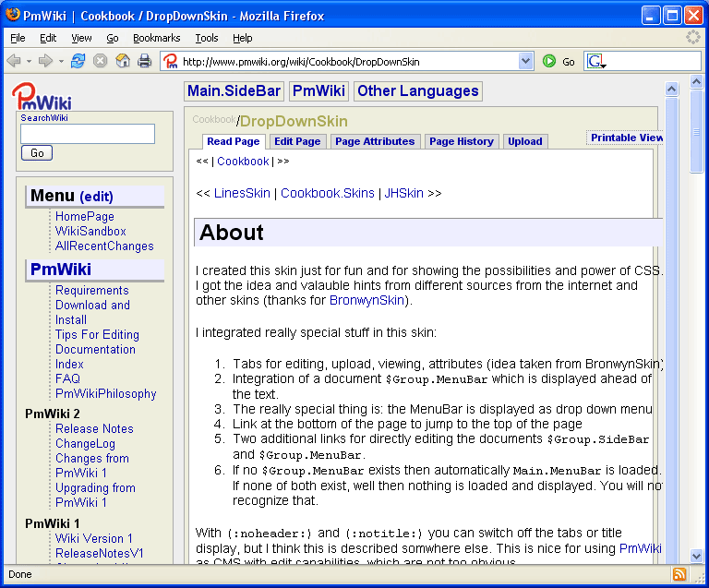This screenshot has width=709, height=588.
Task: Switch to the Read Page tab
Action: tap(233, 141)
